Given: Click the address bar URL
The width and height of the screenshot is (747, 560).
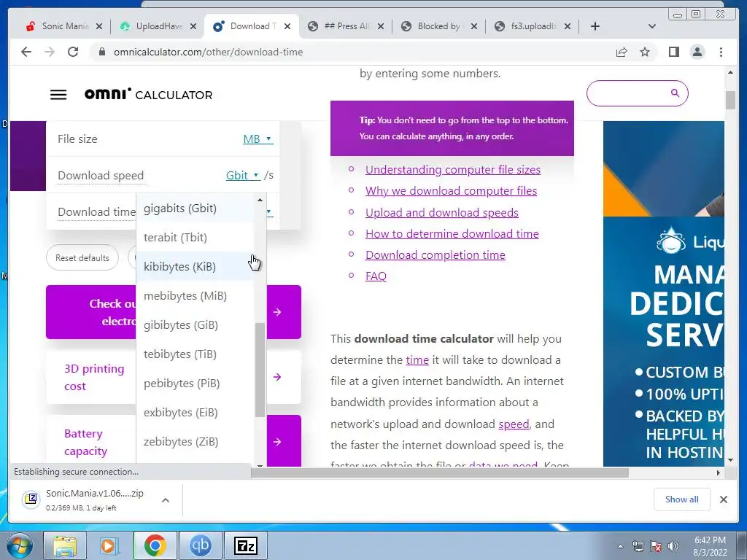Looking at the screenshot, I should [208, 52].
